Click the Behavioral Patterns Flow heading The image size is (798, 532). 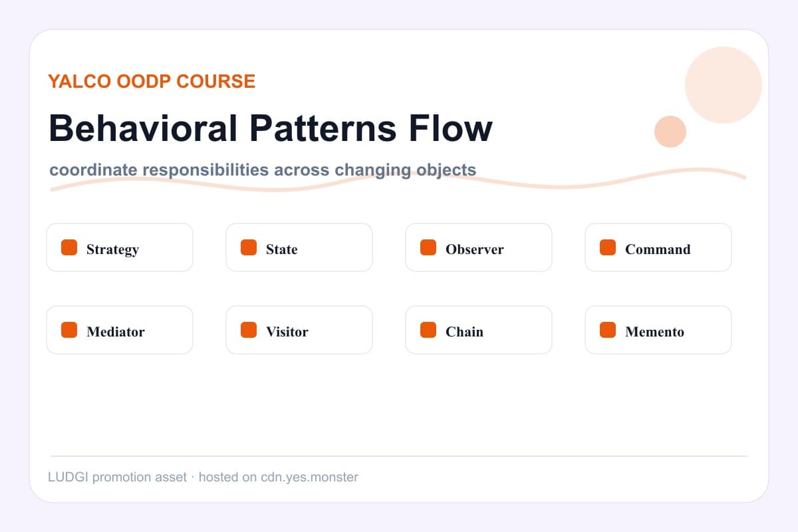point(271,128)
